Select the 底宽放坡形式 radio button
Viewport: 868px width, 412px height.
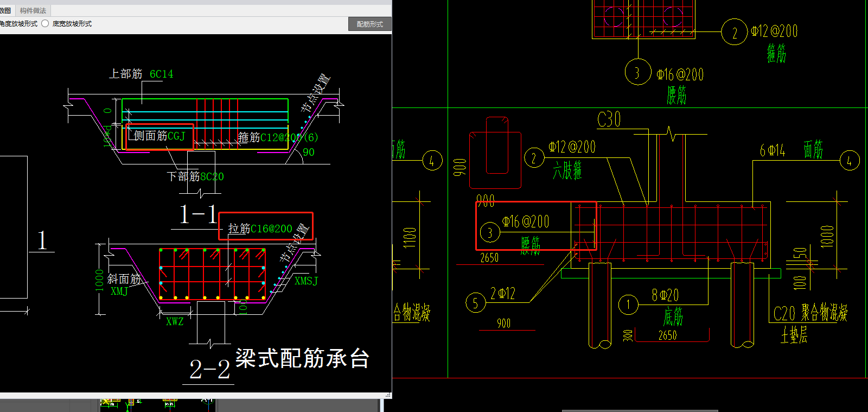point(46,23)
